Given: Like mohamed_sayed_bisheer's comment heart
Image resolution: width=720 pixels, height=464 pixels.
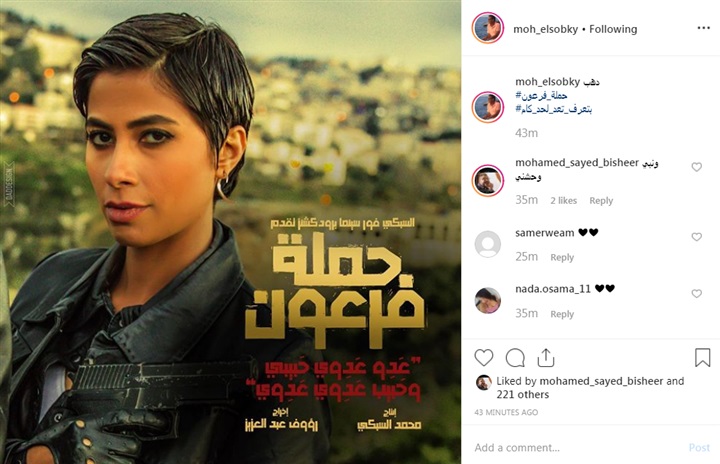Looking at the screenshot, I should pos(697,167).
